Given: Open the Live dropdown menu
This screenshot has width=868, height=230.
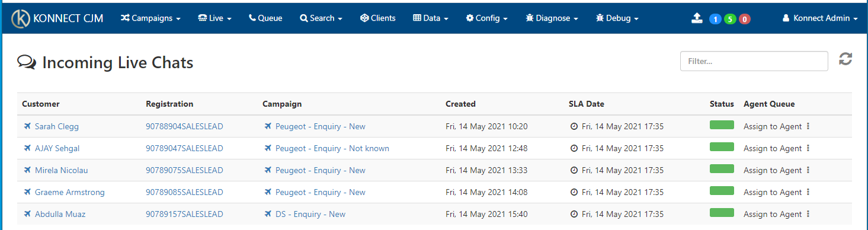Looking at the screenshot, I should click(x=214, y=18).
